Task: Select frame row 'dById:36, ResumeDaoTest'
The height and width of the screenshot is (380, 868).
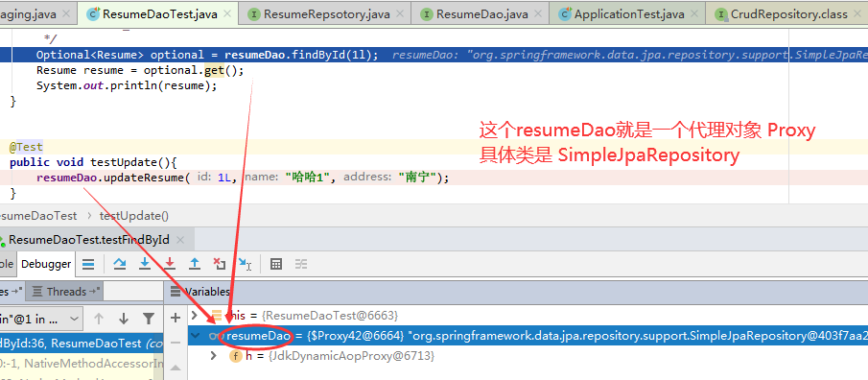Action: pyautogui.click(x=82, y=344)
